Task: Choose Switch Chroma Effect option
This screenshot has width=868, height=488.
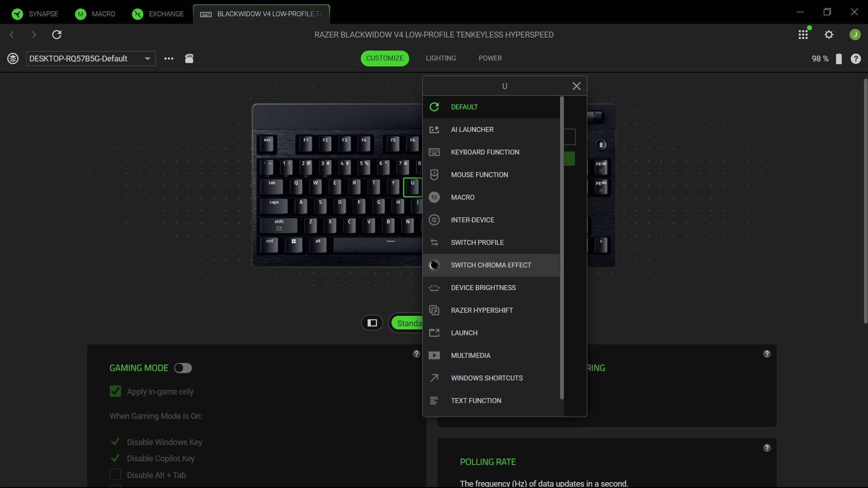Action: [491, 265]
